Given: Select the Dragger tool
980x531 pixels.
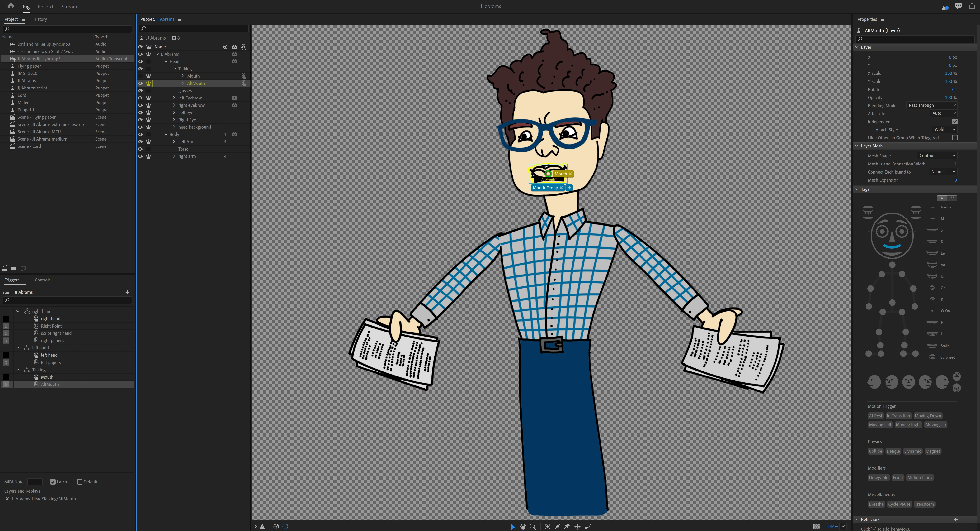Looking at the screenshot, I should pos(577,526).
